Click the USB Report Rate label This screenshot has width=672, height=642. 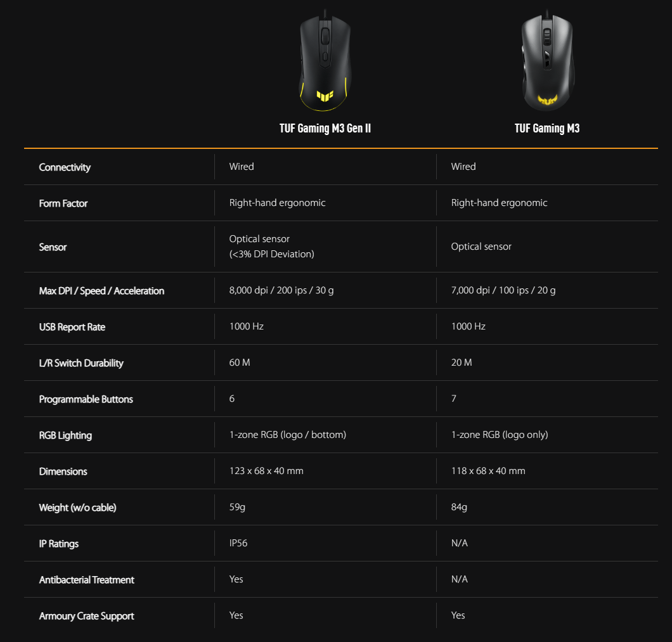(72, 327)
